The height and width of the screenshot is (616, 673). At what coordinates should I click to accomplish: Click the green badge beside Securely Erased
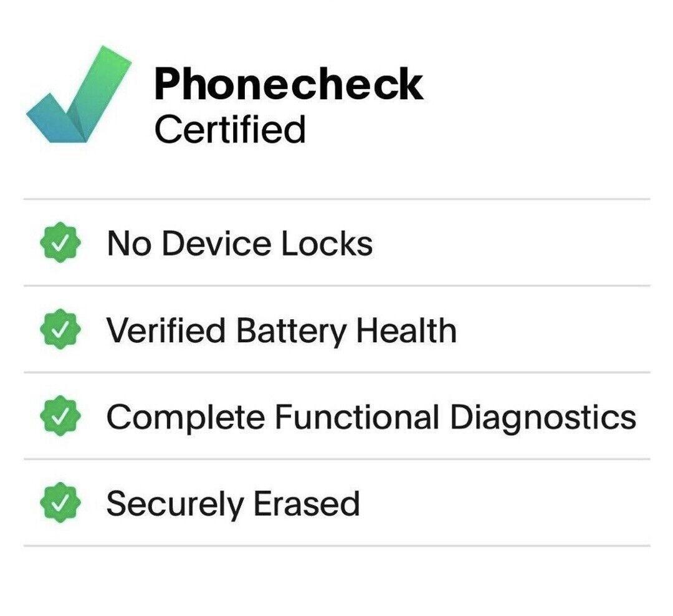click(x=60, y=504)
